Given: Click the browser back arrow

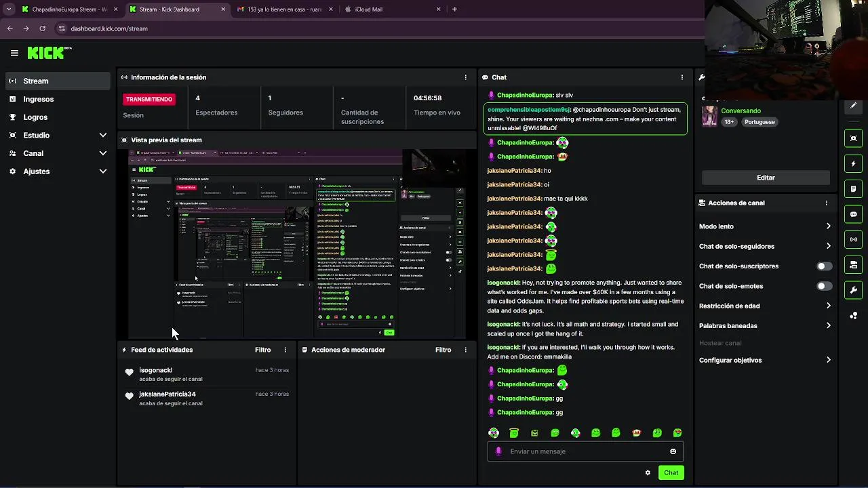Looking at the screenshot, I should (9, 28).
